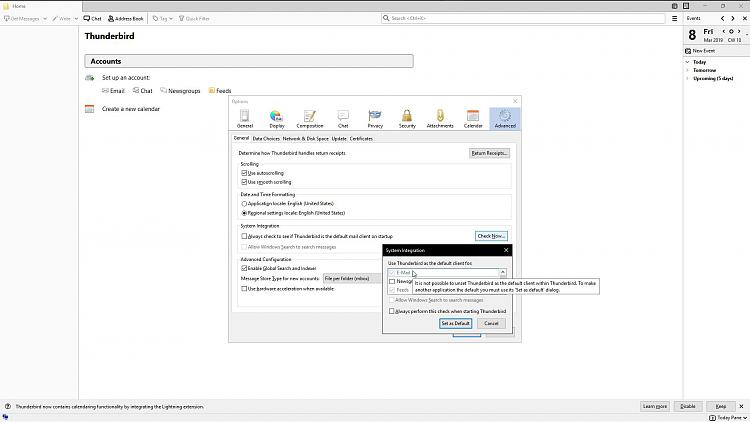The image size is (750, 422).
Task: Enable always check default mail client on startup
Action: [x=244, y=236]
